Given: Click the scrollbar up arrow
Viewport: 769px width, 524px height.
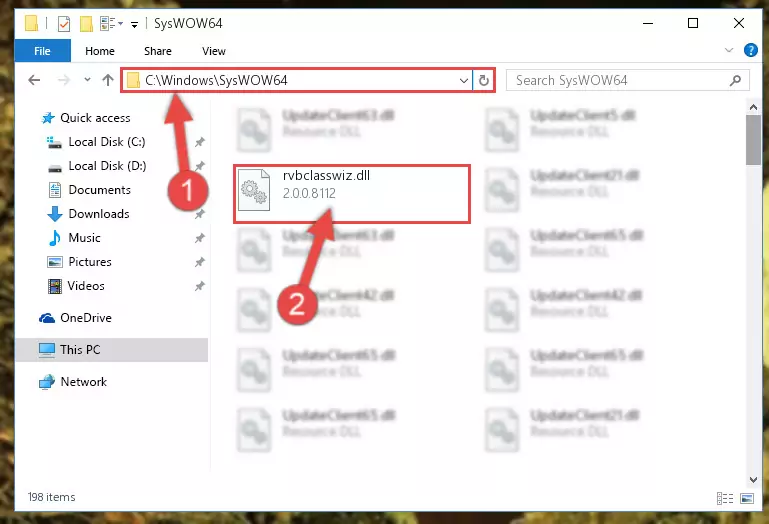Looking at the screenshot, I should point(753,107).
